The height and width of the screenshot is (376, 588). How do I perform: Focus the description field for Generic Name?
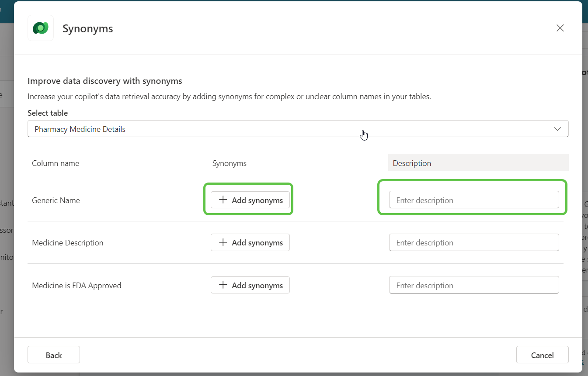(473, 200)
